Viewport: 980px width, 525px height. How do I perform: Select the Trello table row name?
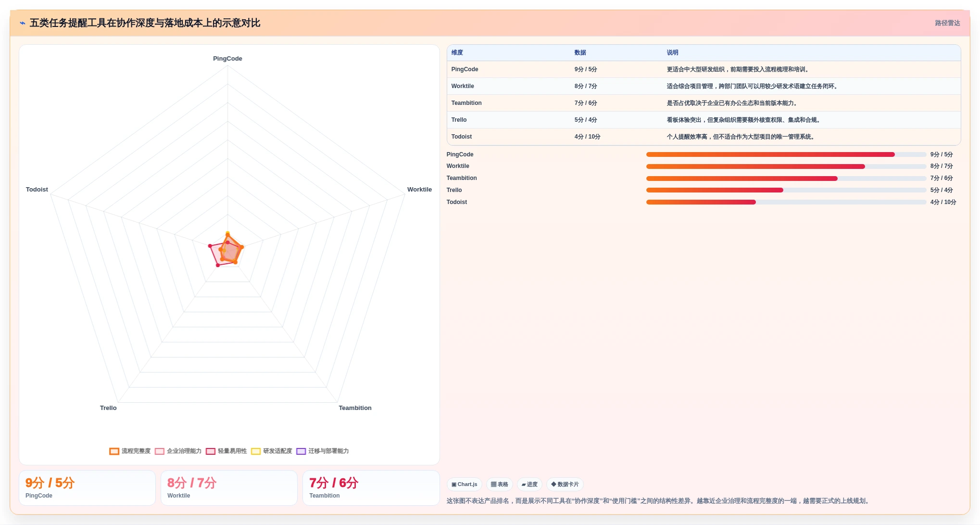pos(459,120)
